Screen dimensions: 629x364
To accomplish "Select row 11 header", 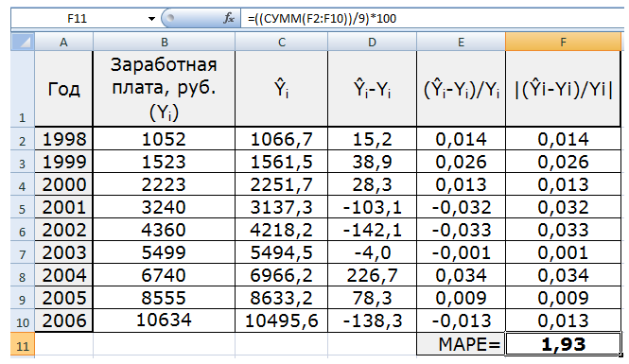I will (23, 344).
